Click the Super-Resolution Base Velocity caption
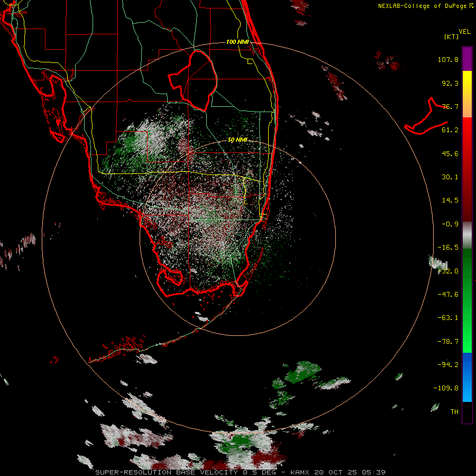 click(x=241, y=472)
